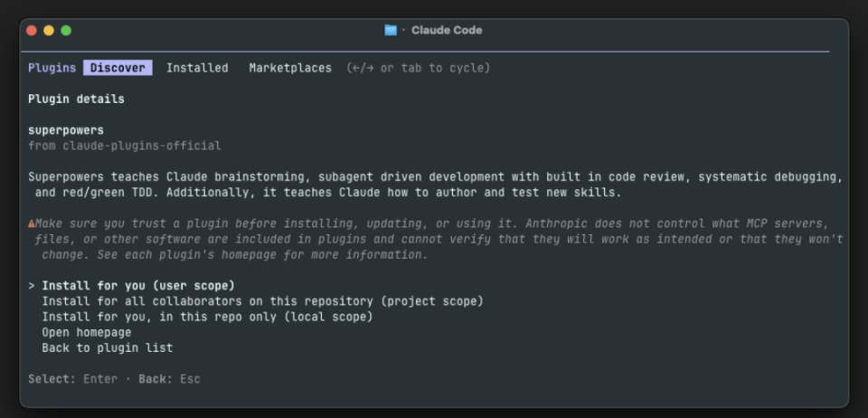The width and height of the screenshot is (868, 418).
Task: Choose Back to plugin list
Action: pos(108,347)
